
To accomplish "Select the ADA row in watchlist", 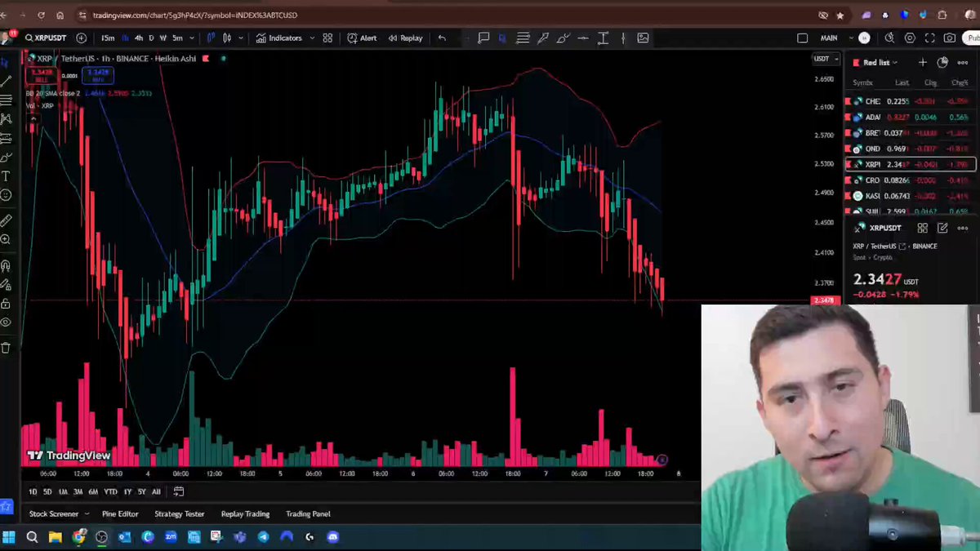I will click(910, 117).
